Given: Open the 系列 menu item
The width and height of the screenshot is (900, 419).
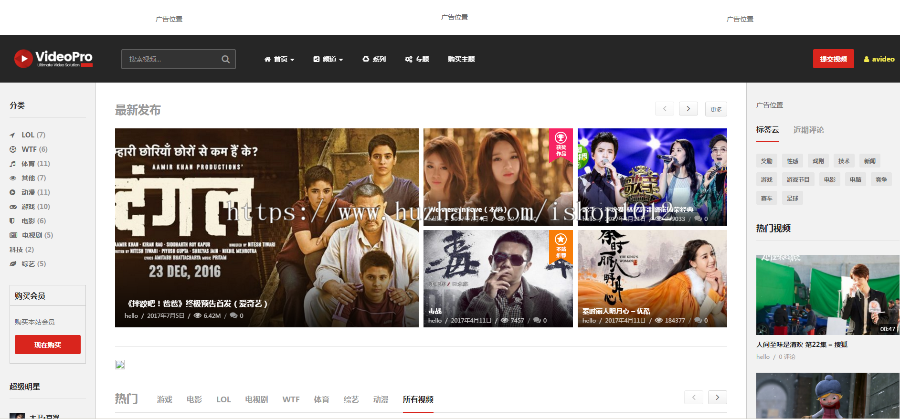Looking at the screenshot, I should [x=374, y=59].
